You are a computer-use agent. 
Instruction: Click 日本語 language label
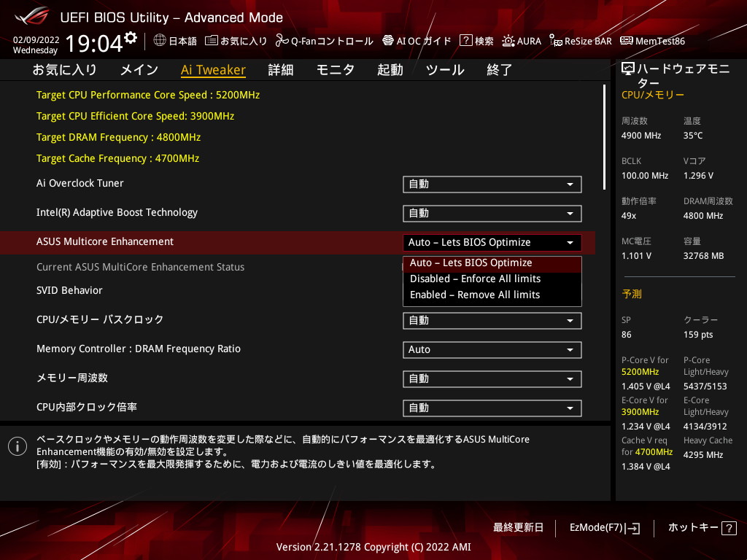(183, 42)
